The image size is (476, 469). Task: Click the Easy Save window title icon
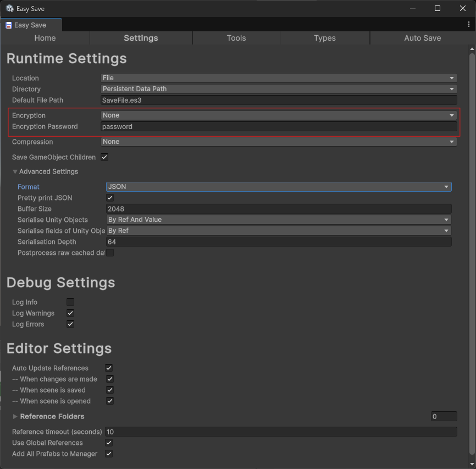[x=9, y=8]
